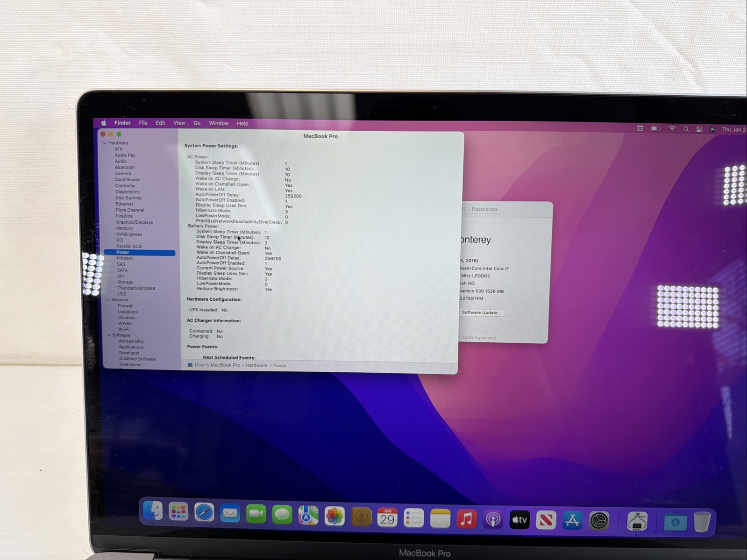
Task: Click the Spotlight search magnifier icon
Action: tap(686, 129)
